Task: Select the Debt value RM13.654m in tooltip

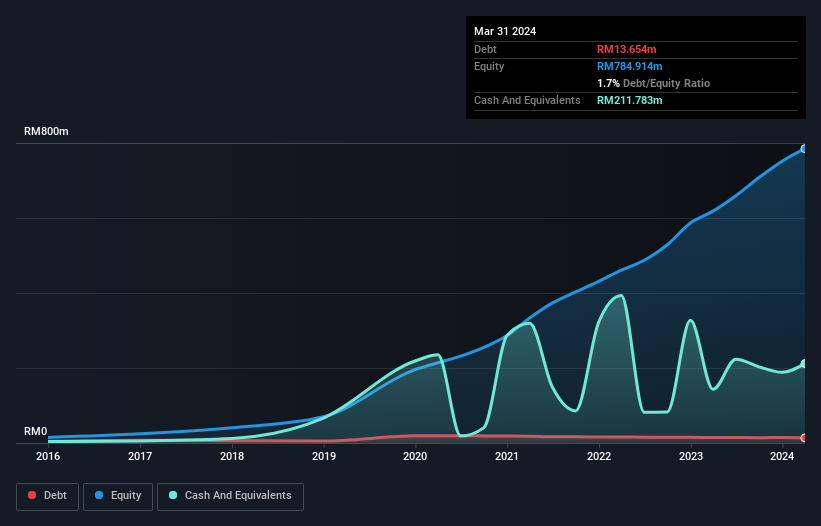Action: tap(626, 49)
